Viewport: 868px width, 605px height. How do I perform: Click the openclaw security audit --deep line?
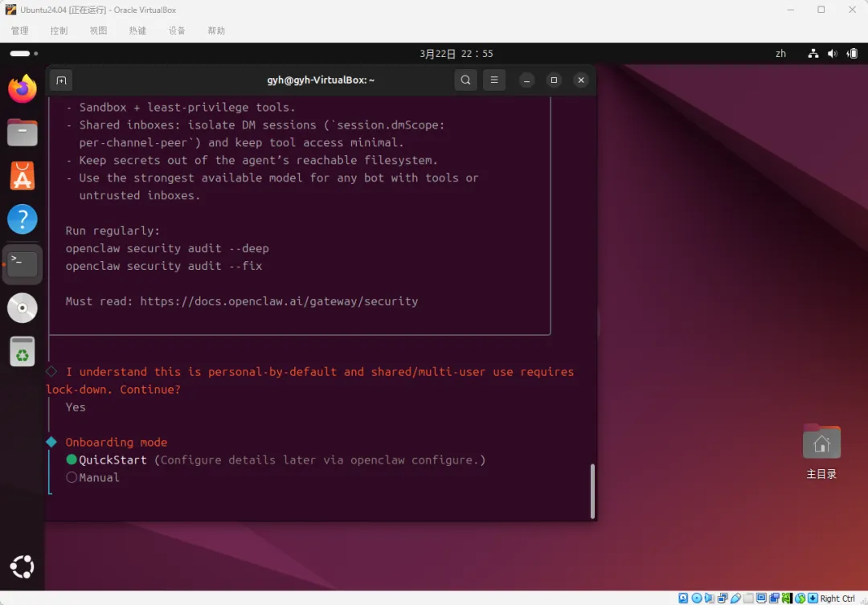click(x=167, y=248)
